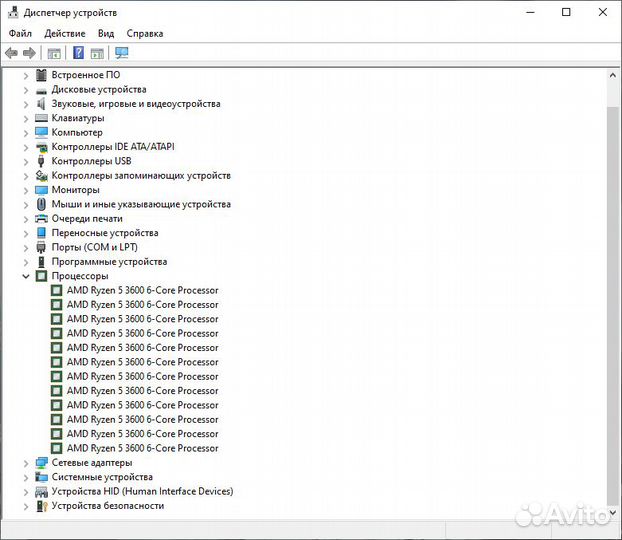Screen dimensions: 622x540
Task: Expand Звуковые, игровые и видеоустройства node
Action: point(26,104)
